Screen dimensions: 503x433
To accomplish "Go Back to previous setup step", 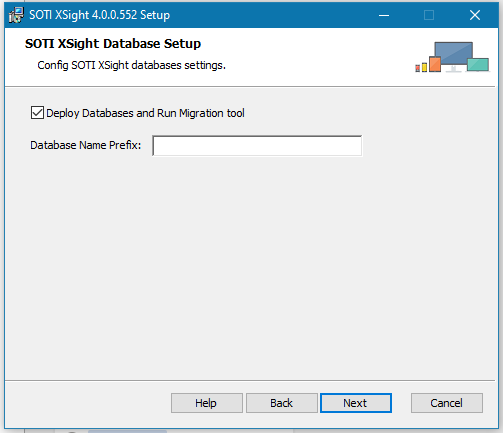I will coord(282,403).
